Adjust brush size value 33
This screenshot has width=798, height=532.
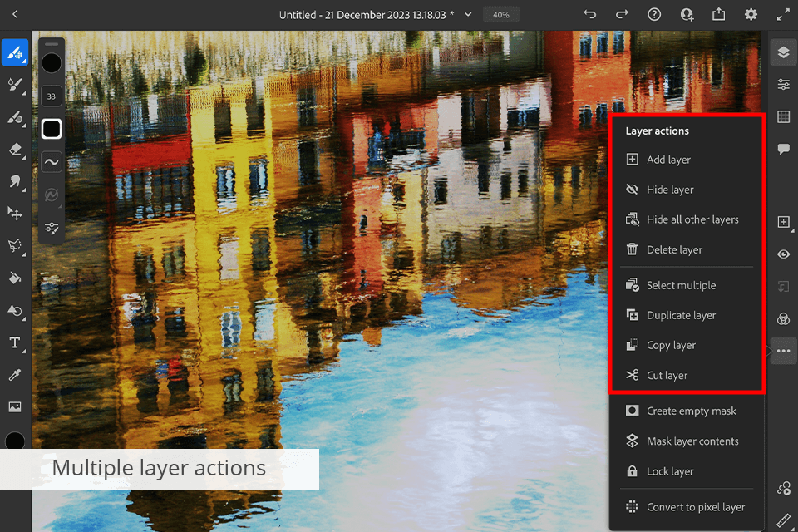pos(52,96)
